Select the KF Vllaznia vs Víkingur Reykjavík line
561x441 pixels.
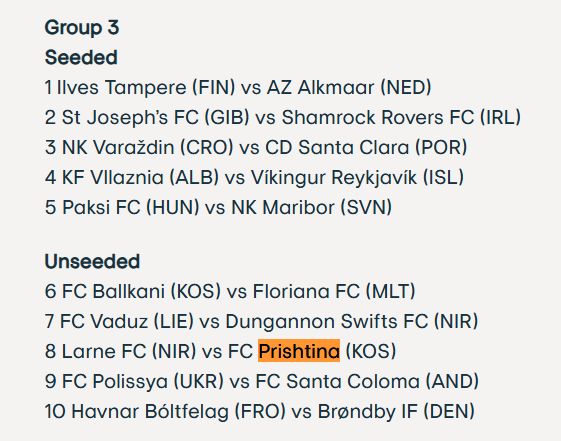[254, 178]
